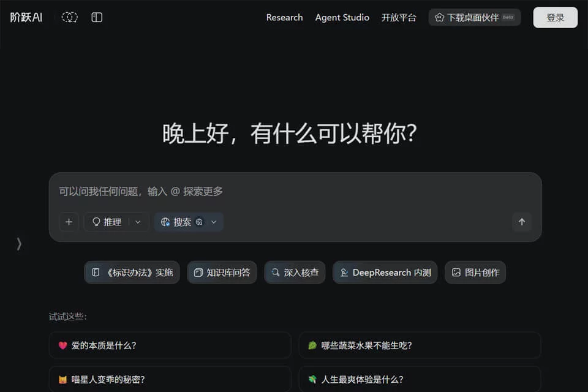Select the 深入核查 shortcut
This screenshot has width=588, height=392.
tap(295, 273)
